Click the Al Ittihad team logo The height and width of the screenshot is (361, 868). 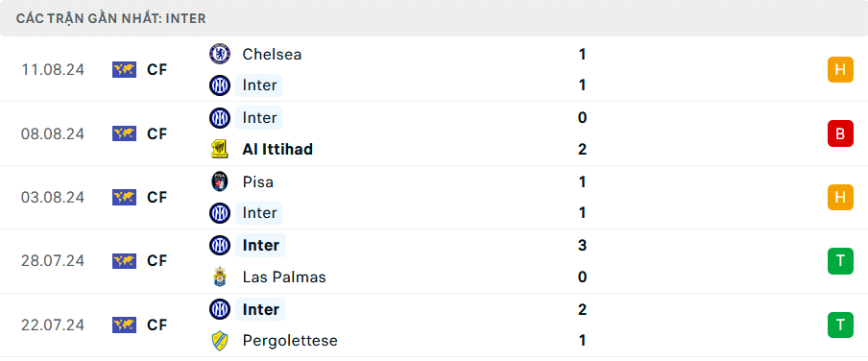click(x=220, y=149)
